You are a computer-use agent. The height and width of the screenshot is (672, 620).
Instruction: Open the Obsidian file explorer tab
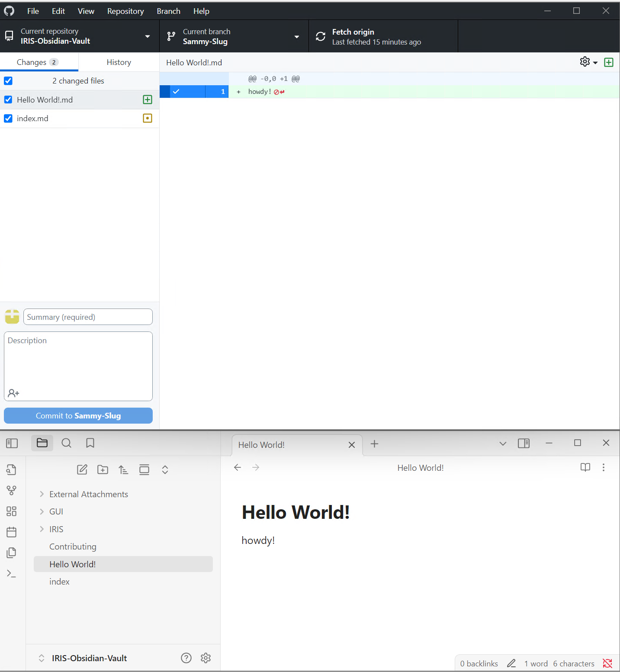coord(42,443)
